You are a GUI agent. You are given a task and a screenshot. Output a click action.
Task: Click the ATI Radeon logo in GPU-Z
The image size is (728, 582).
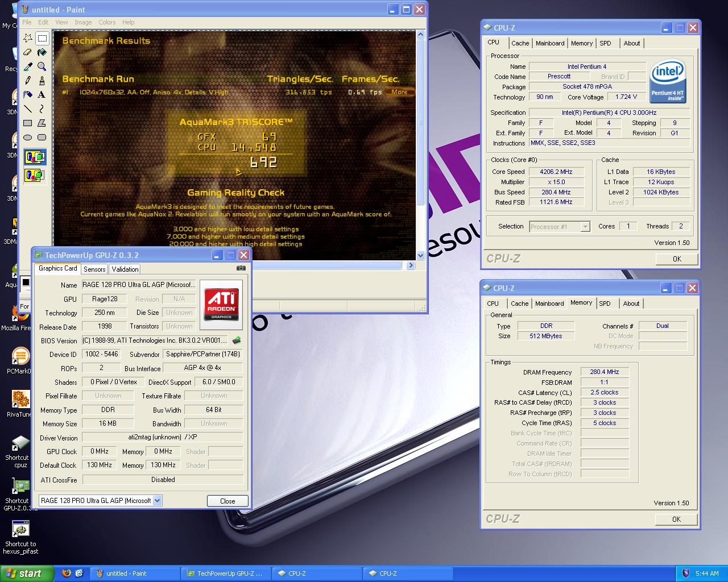coord(221,305)
